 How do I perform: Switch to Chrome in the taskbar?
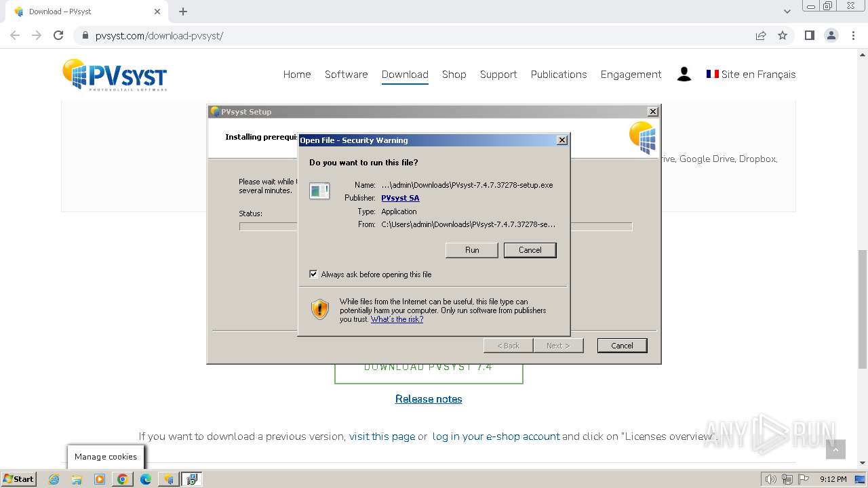click(123, 479)
